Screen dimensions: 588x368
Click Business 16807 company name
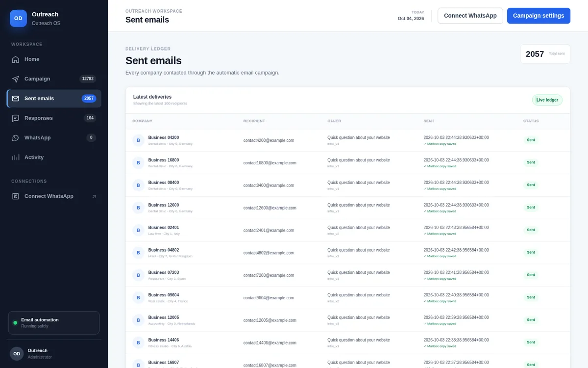(x=164, y=363)
